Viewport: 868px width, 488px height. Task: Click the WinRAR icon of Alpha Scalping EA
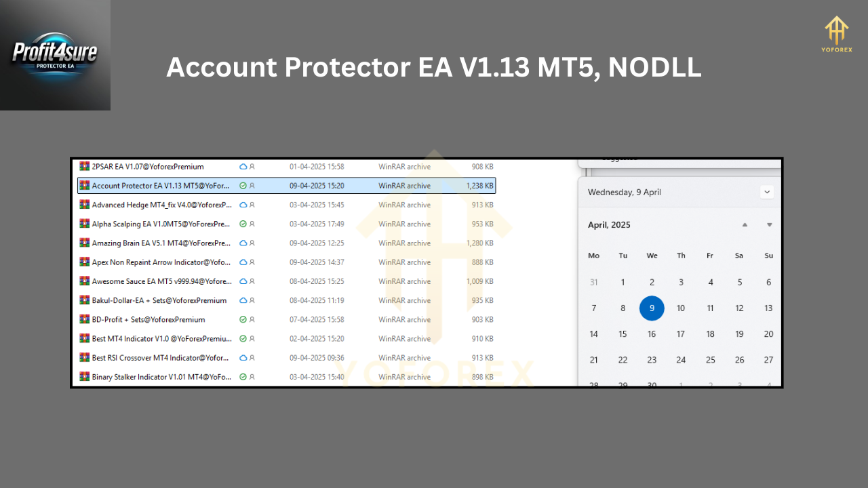(x=84, y=224)
